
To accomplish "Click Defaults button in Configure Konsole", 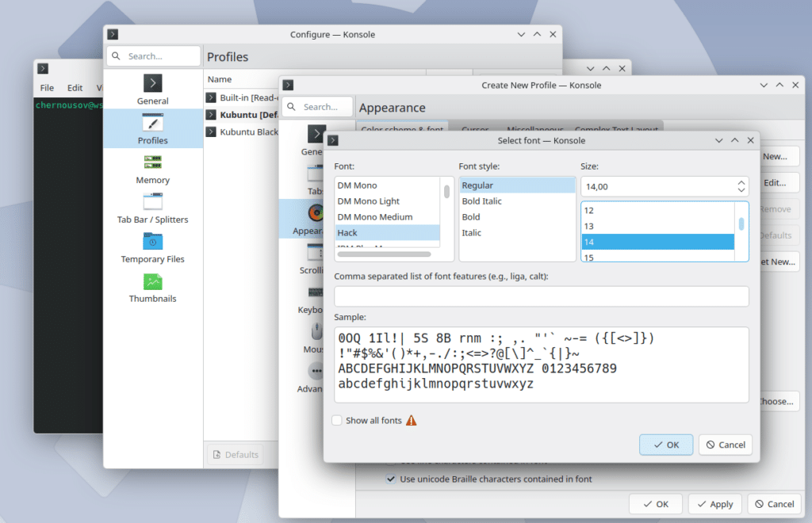I will pyautogui.click(x=236, y=455).
